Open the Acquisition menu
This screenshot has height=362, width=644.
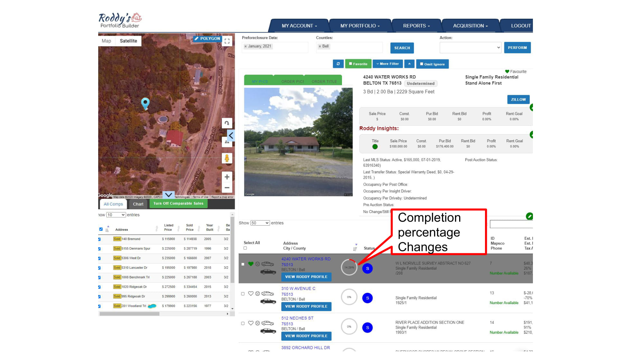coord(470,26)
